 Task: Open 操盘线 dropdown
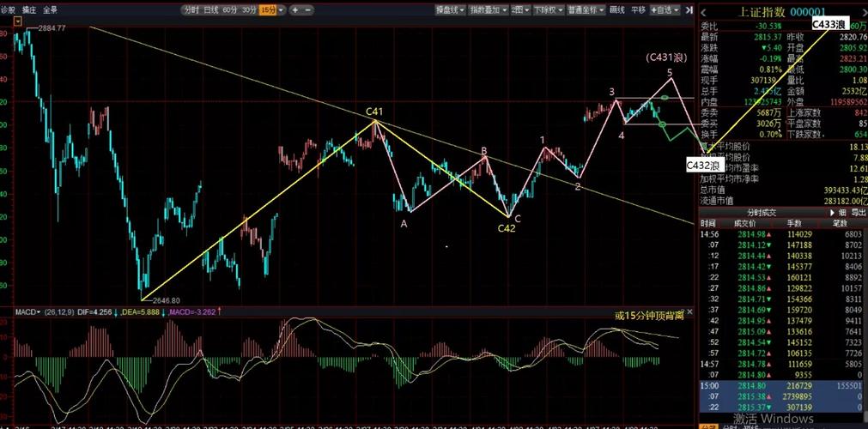pos(450,9)
